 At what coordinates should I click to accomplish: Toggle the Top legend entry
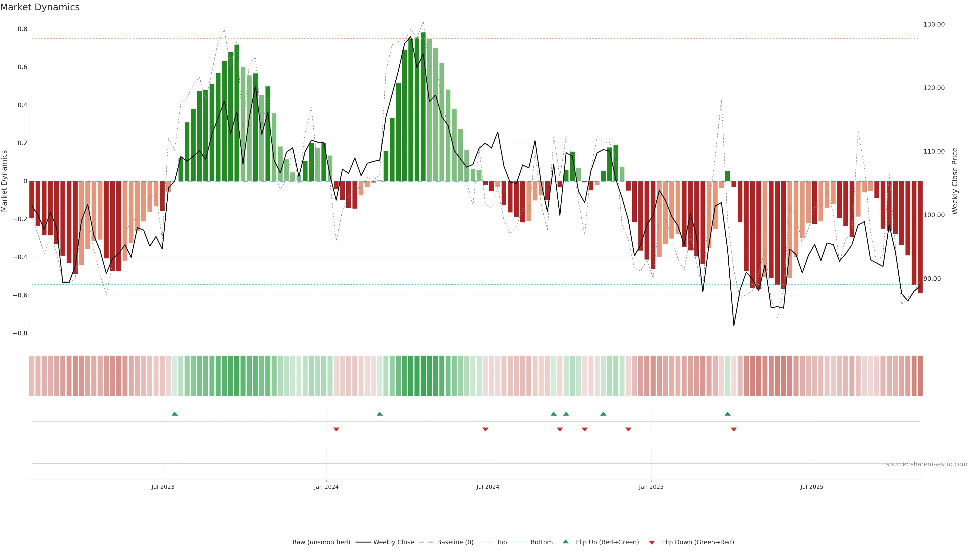coord(501,542)
